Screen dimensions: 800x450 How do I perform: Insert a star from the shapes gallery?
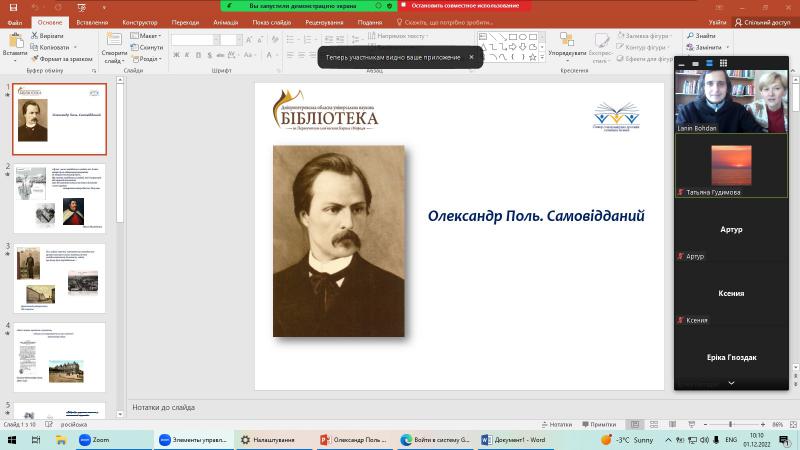(x=533, y=57)
